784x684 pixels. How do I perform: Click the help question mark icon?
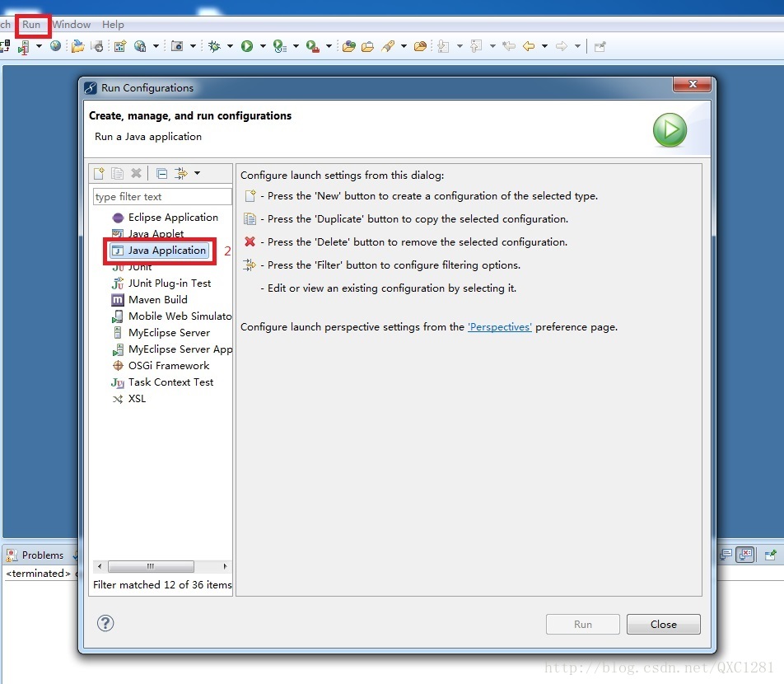[x=105, y=624]
